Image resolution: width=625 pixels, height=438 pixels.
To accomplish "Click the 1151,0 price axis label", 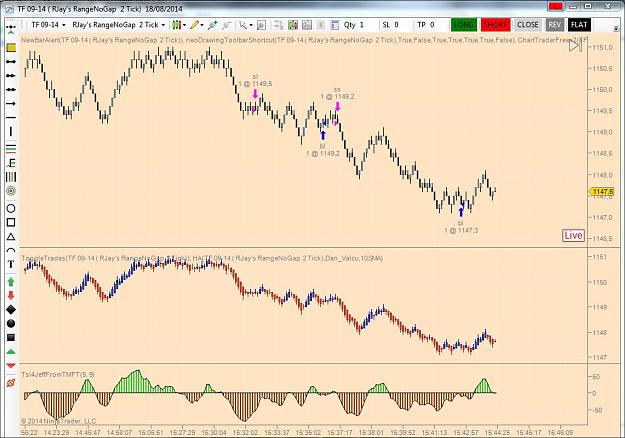I will (603, 47).
